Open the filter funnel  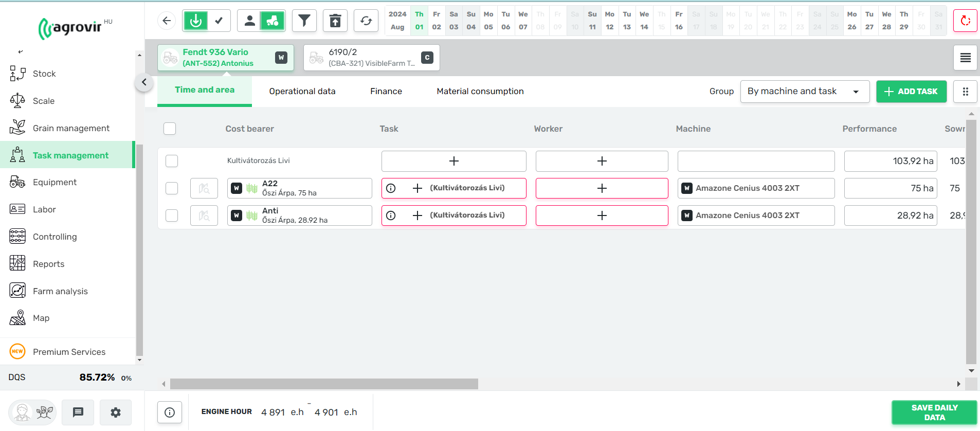(x=304, y=21)
